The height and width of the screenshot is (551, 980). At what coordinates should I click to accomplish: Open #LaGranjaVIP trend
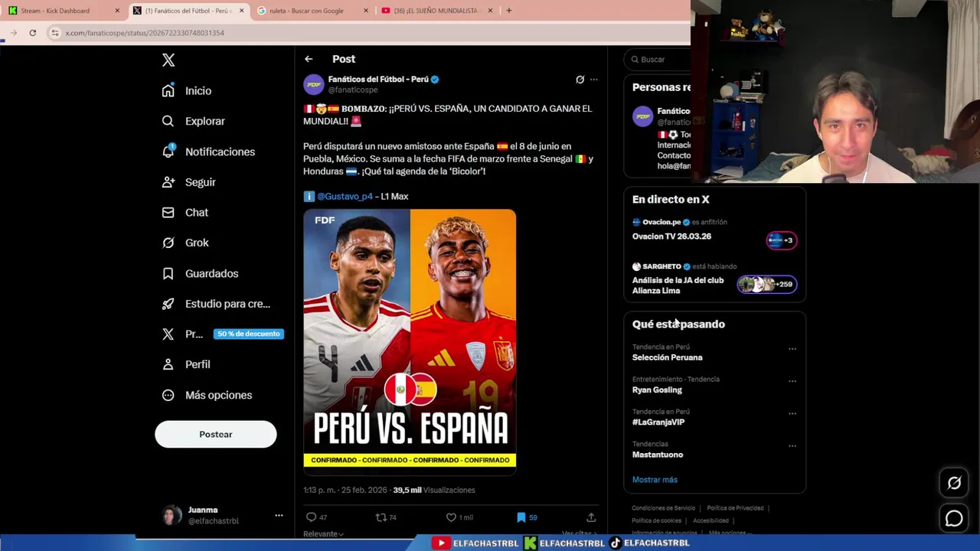pos(658,422)
